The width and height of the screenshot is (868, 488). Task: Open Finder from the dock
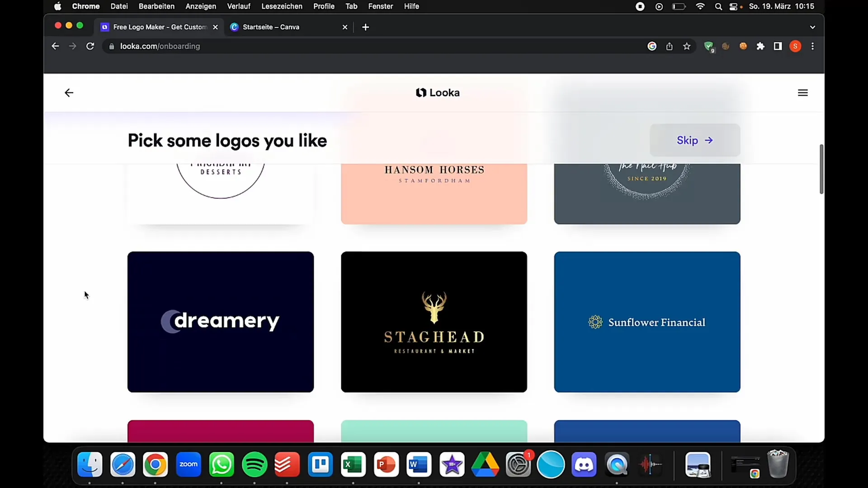point(90,465)
